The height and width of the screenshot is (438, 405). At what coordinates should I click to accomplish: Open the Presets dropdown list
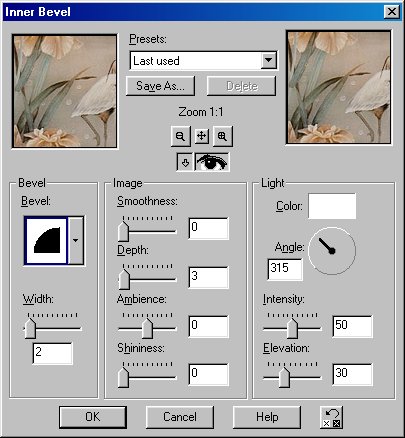pyautogui.click(x=268, y=61)
